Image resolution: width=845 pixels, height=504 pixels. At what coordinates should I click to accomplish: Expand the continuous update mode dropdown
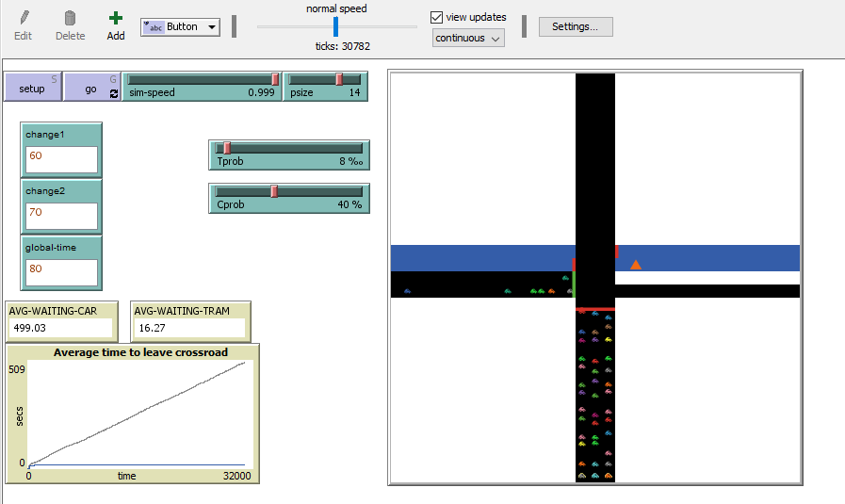[468, 38]
